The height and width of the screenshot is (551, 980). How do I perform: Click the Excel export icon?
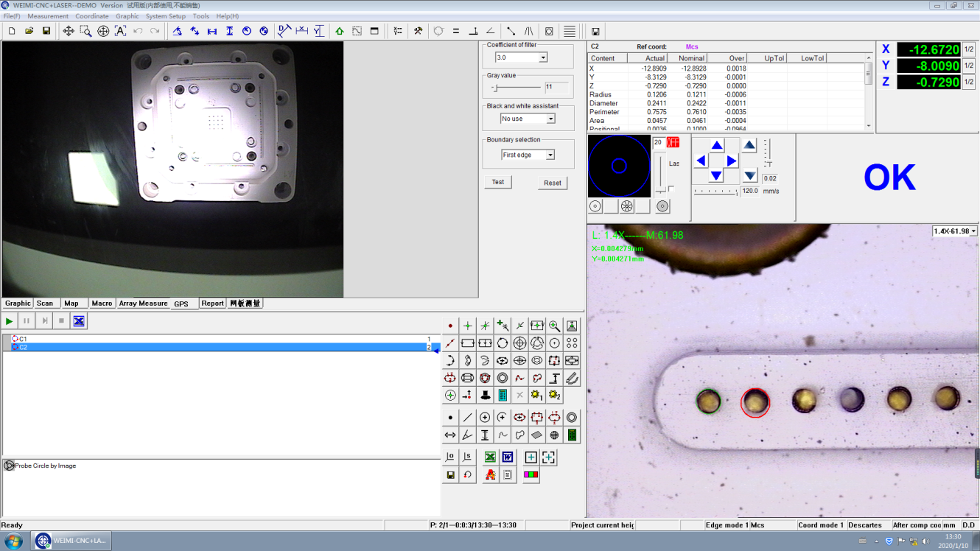click(490, 457)
